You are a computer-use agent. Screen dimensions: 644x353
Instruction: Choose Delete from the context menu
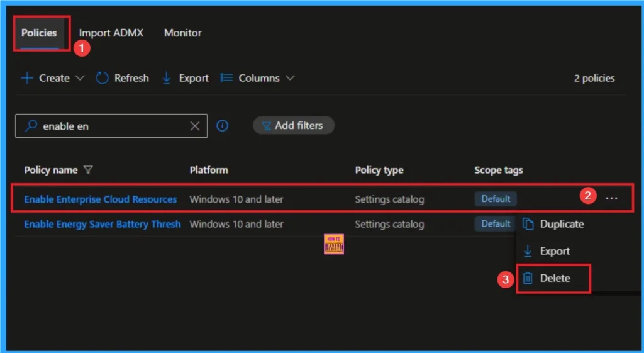coord(553,278)
